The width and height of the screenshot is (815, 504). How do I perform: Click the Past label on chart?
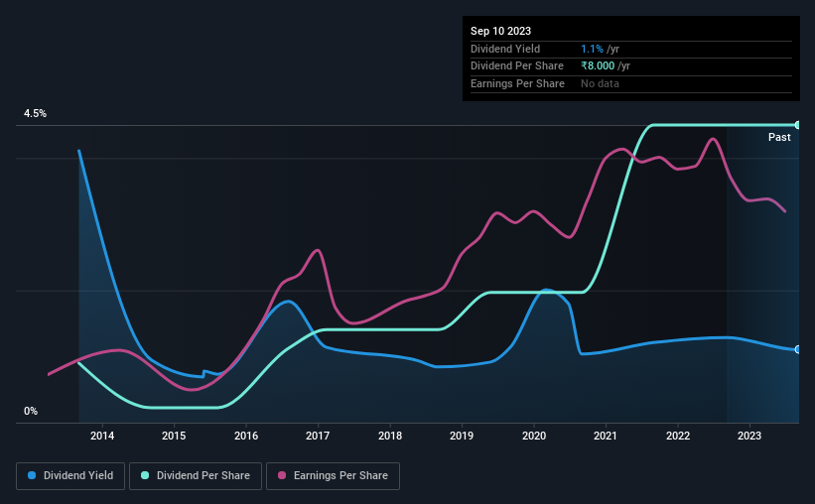[x=779, y=137]
